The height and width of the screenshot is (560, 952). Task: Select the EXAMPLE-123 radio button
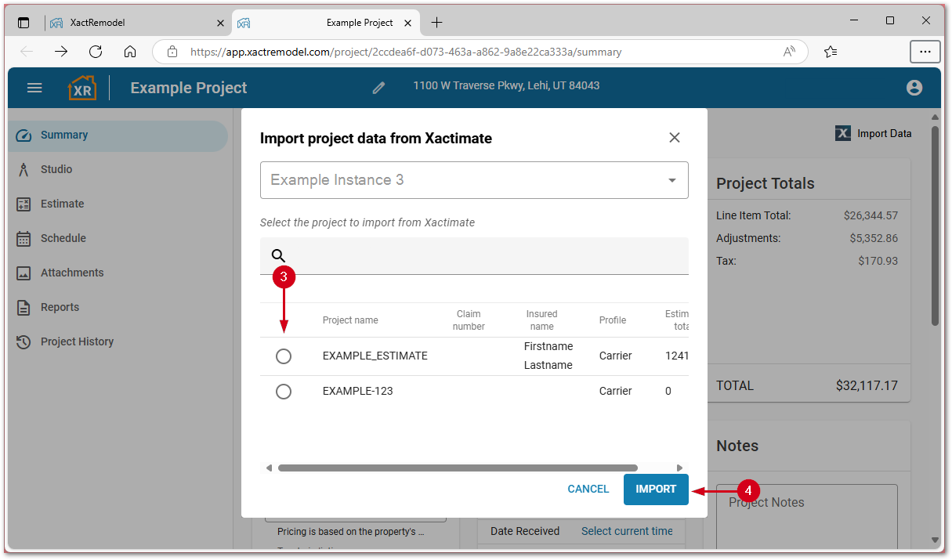(284, 392)
